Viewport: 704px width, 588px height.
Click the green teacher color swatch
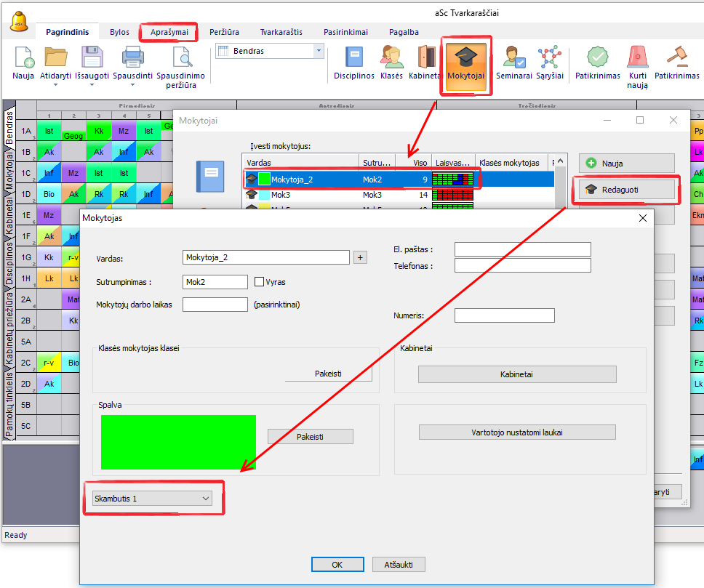point(178,442)
